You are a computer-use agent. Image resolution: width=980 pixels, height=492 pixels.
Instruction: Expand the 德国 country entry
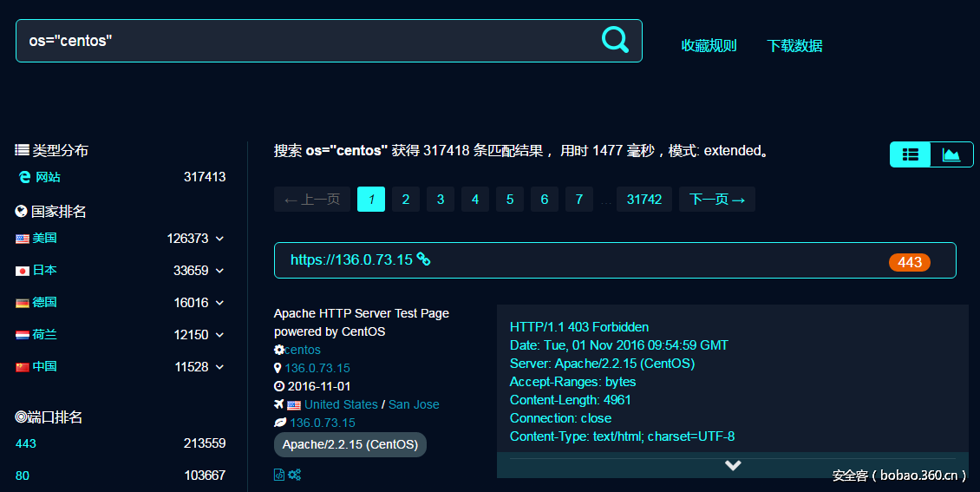click(x=219, y=303)
